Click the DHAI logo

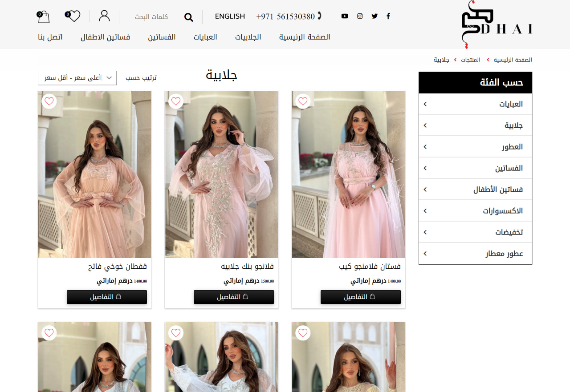[497, 24]
